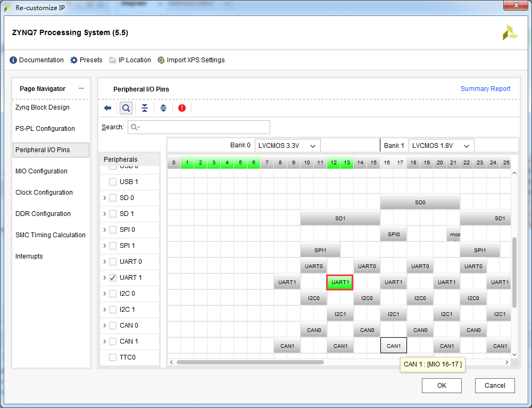Select the SD0 pin block

coord(420,202)
